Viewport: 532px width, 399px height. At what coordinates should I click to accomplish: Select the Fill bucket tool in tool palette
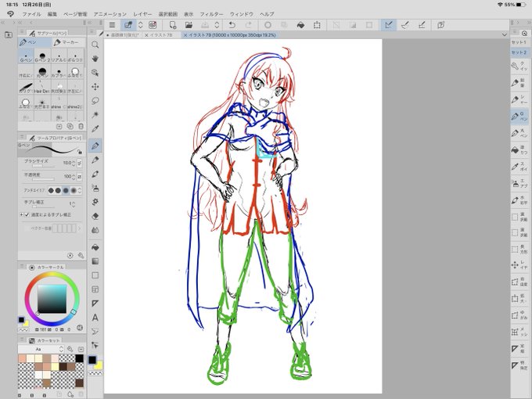[95, 247]
